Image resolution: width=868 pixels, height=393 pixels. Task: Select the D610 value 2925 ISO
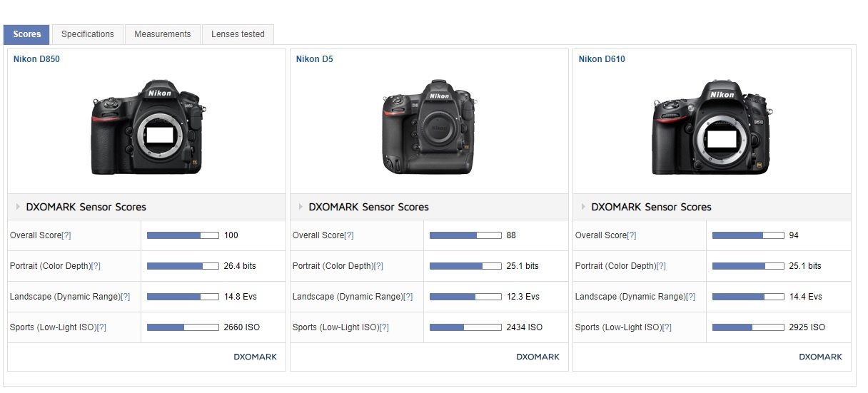(x=807, y=327)
